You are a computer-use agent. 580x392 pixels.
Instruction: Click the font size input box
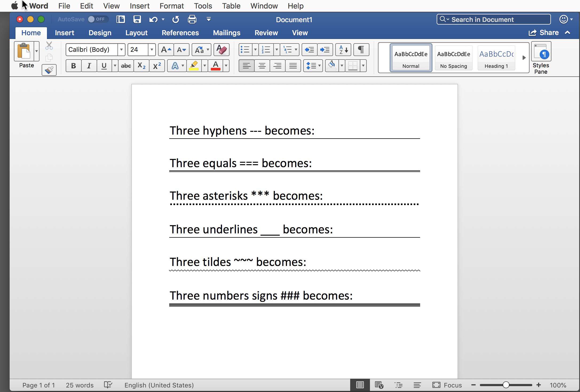coord(138,50)
